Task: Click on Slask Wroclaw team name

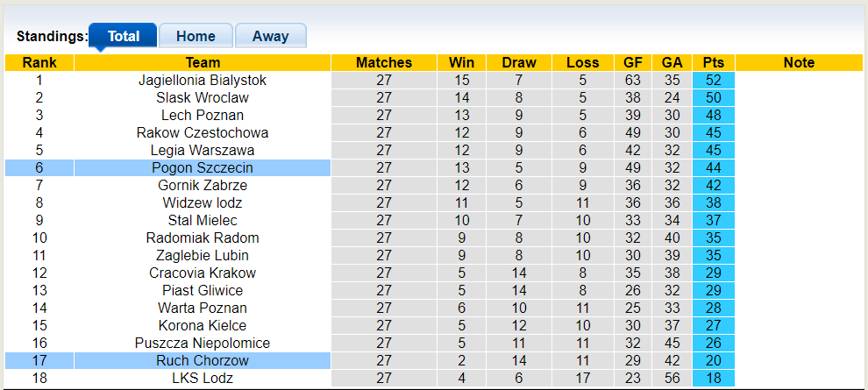Action: click(203, 97)
